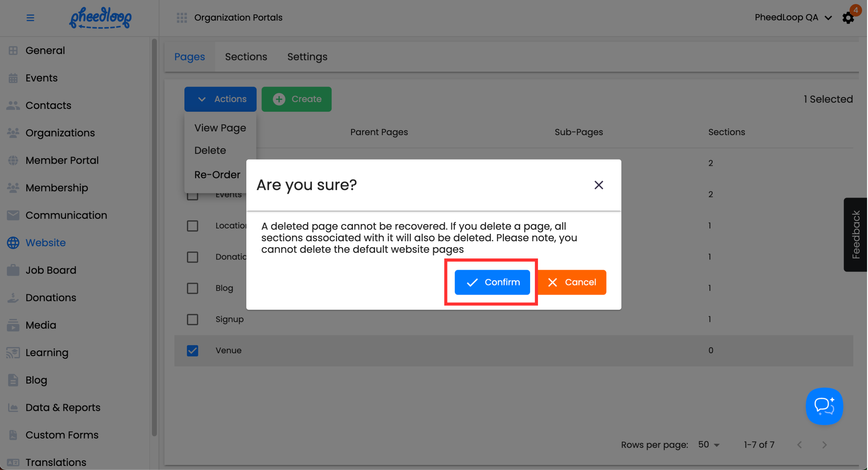Open the Feedback side tab
The image size is (868, 470).
[x=855, y=234]
